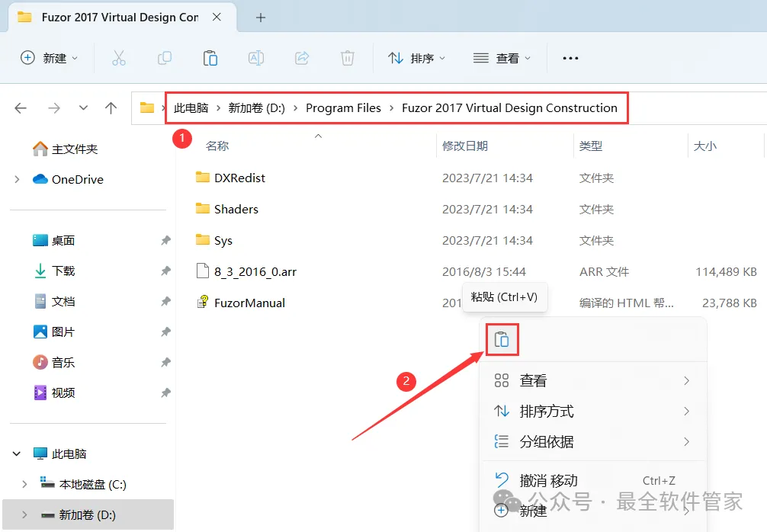Image resolution: width=767 pixels, height=532 pixels.
Task: Click the FuzorManual help file icon
Action: (203, 302)
